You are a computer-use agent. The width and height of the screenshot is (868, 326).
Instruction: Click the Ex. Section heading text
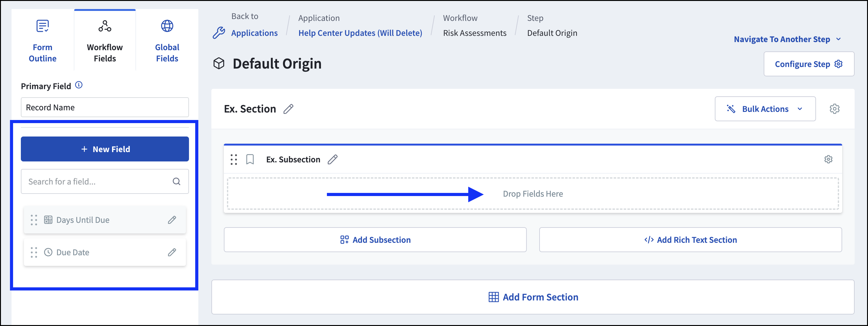pos(250,109)
